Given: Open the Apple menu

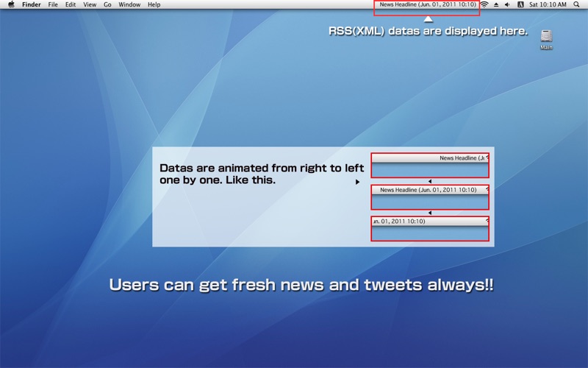Looking at the screenshot, I should [11, 4].
